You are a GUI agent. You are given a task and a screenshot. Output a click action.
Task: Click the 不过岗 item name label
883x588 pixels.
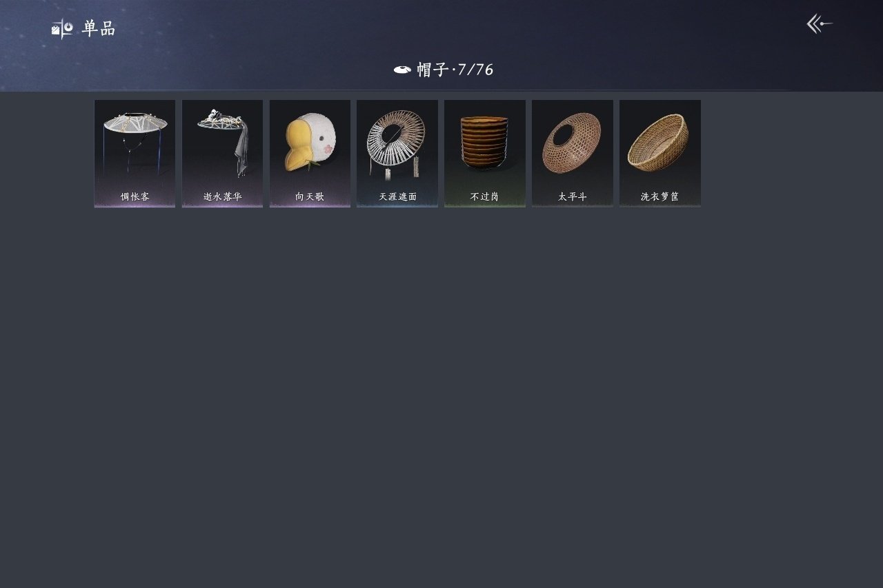(484, 196)
